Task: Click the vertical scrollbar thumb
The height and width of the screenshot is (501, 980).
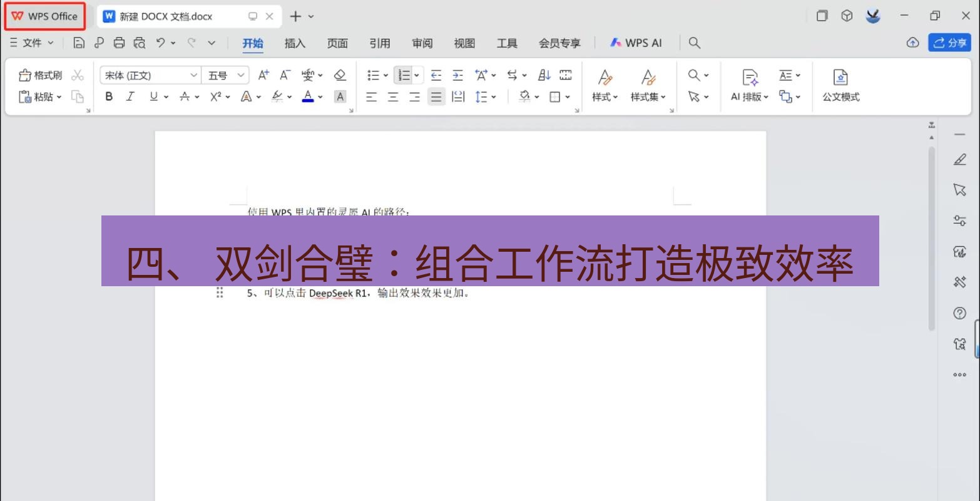Action: click(x=931, y=238)
